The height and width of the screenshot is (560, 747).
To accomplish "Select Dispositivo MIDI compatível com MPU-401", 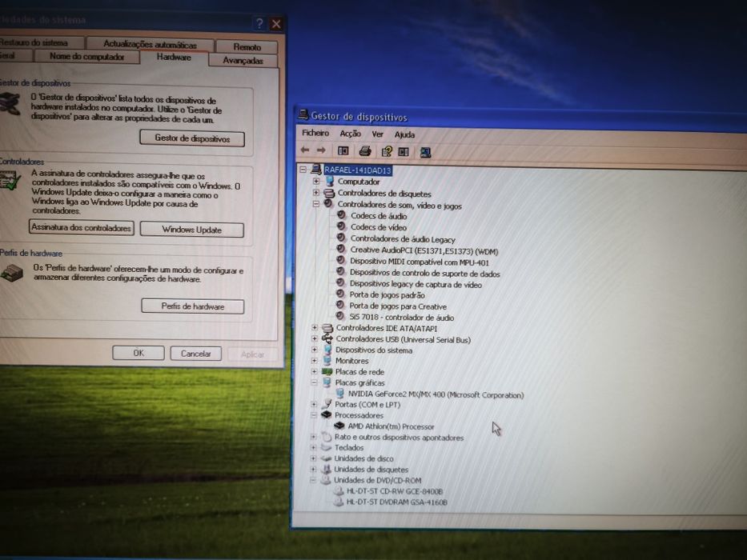I will coord(420,262).
